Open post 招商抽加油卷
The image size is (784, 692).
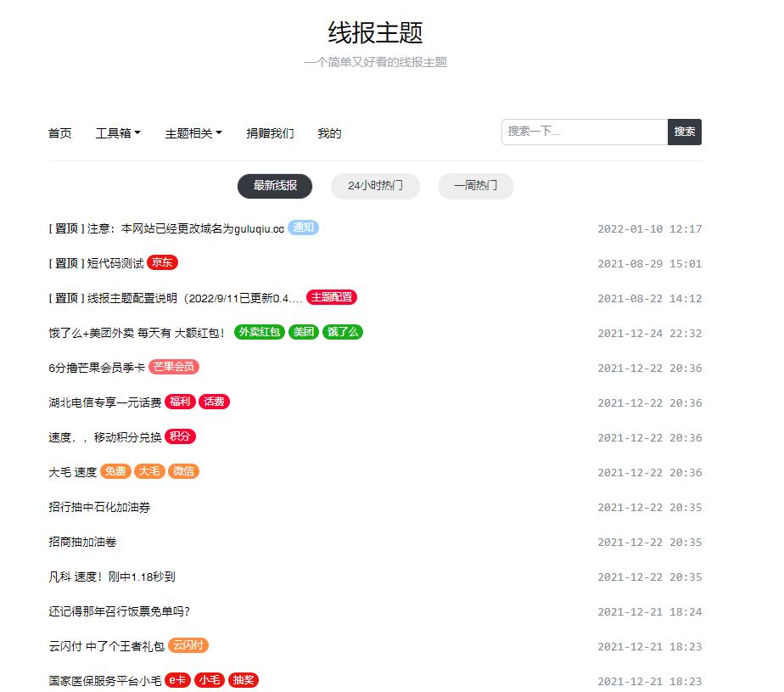(82, 542)
